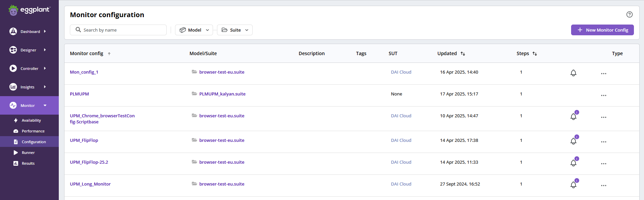Click the Performance gauge icon
This screenshot has height=200, width=644.
click(16, 131)
